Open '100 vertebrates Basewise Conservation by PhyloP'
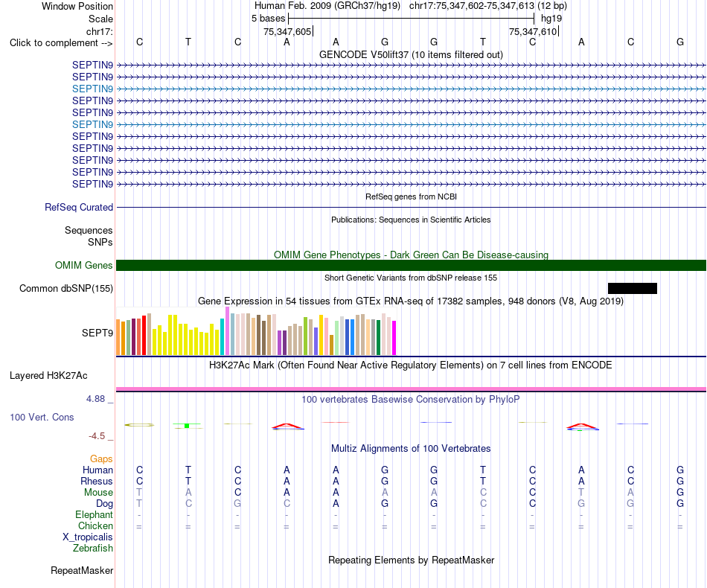The image size is (707, 588). click(411, 400)
